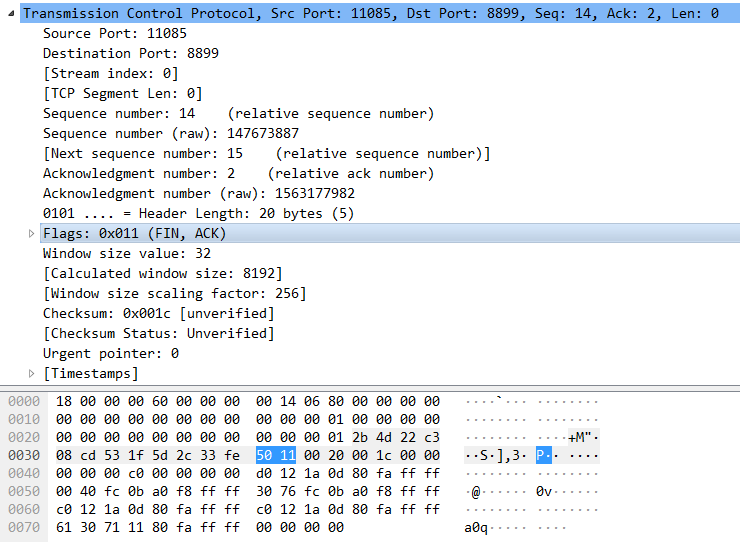Click hex offset 0060 in bytes pane
Image resolution: width=740 pixels, height=542 pixels.
tap(24, 509)
